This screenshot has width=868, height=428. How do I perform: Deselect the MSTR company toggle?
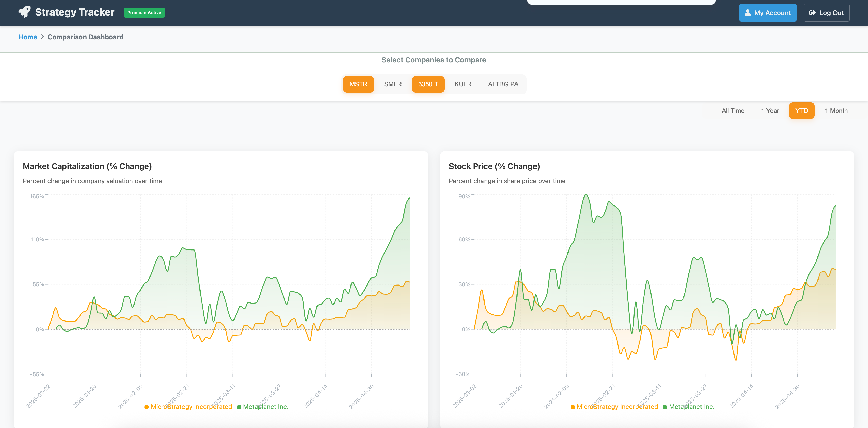[358, 84]
